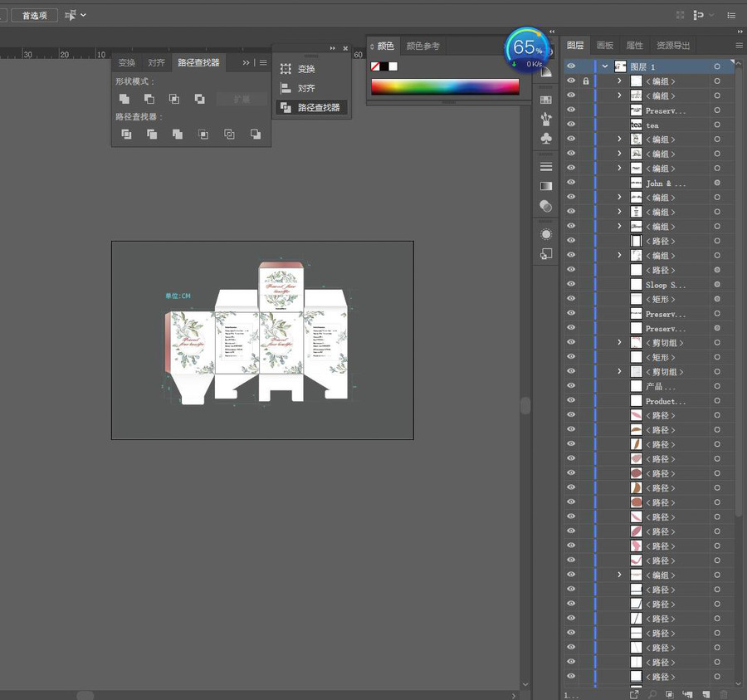The width and height of the screenshot is (747, 700).
Task: Click the Exclude shape mode icon
Action: (x=199, y=99)
